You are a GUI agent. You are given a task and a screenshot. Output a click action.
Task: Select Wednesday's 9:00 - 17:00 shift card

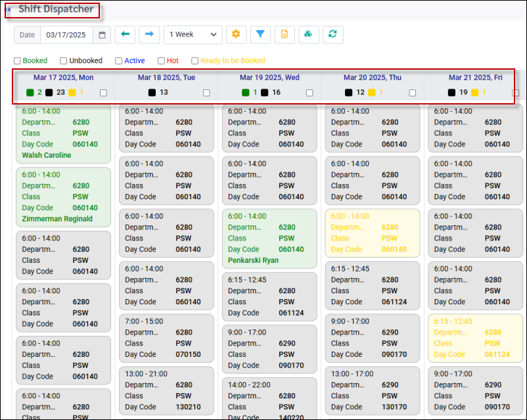click(269, 349)
